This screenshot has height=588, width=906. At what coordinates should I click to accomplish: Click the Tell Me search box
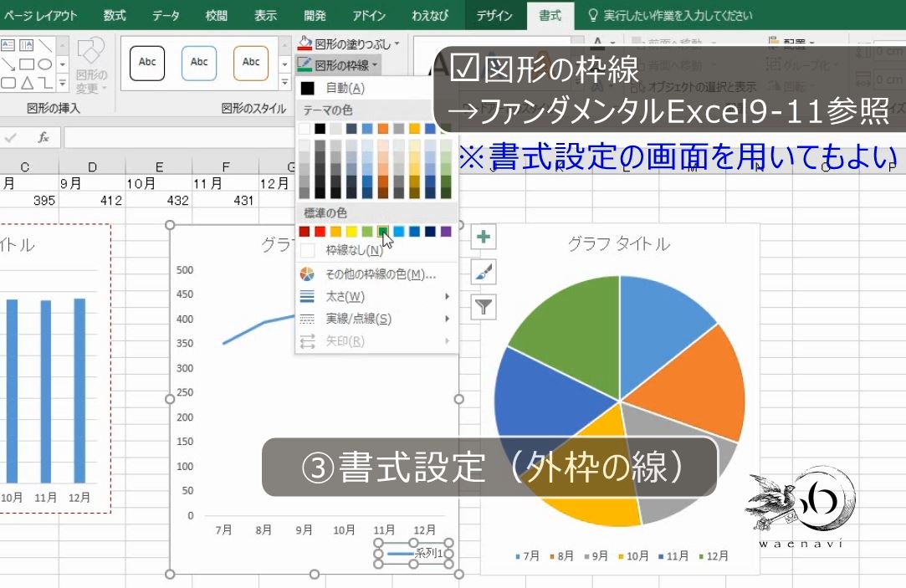[x=670, y=16]
